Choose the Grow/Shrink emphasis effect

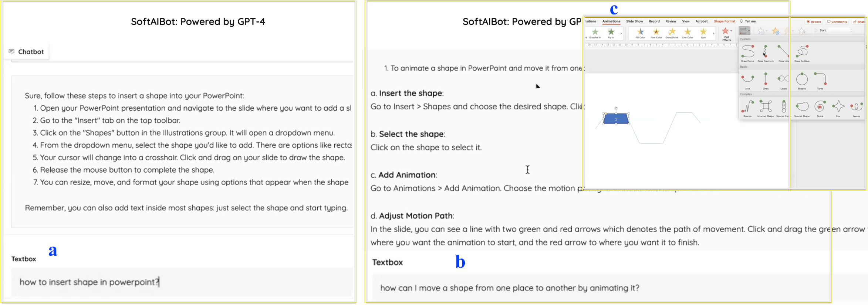tap(672, 33)
